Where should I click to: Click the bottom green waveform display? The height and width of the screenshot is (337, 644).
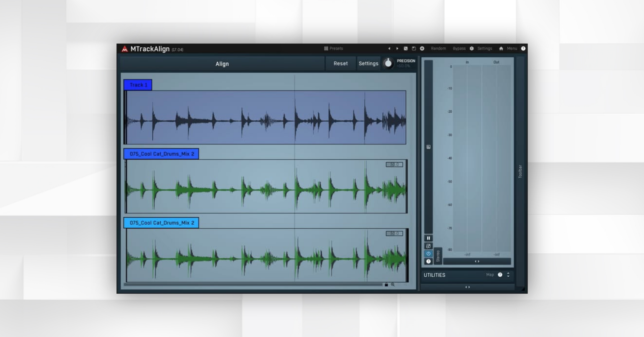pos(267,256)
